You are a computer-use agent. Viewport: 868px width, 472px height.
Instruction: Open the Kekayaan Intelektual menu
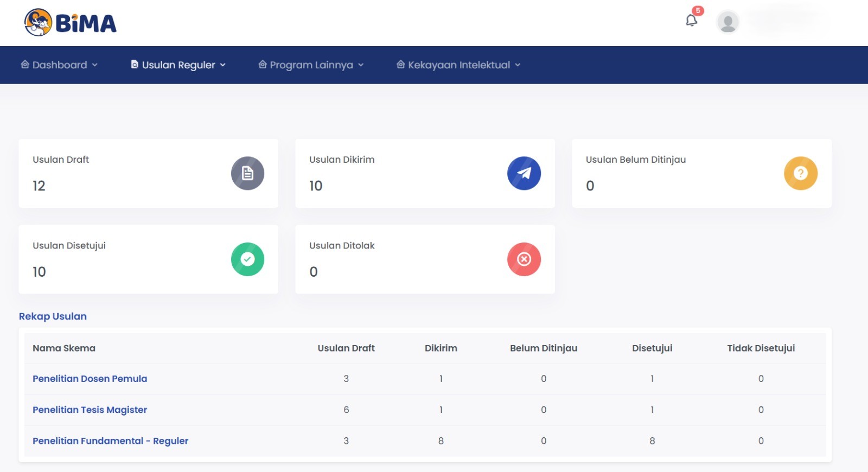point(458,65)
